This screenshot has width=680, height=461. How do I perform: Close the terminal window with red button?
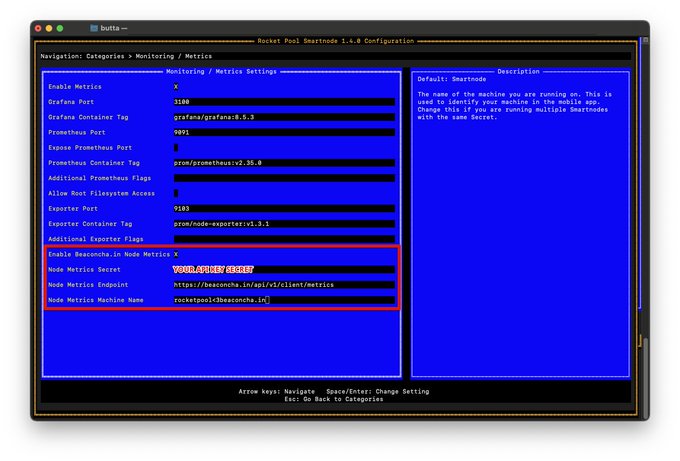(38, 28)
